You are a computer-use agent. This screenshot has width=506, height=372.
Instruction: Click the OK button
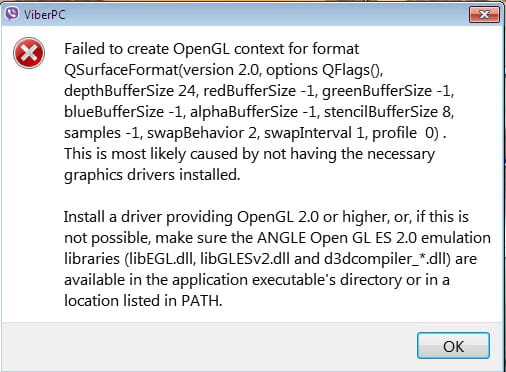point(453,346)
